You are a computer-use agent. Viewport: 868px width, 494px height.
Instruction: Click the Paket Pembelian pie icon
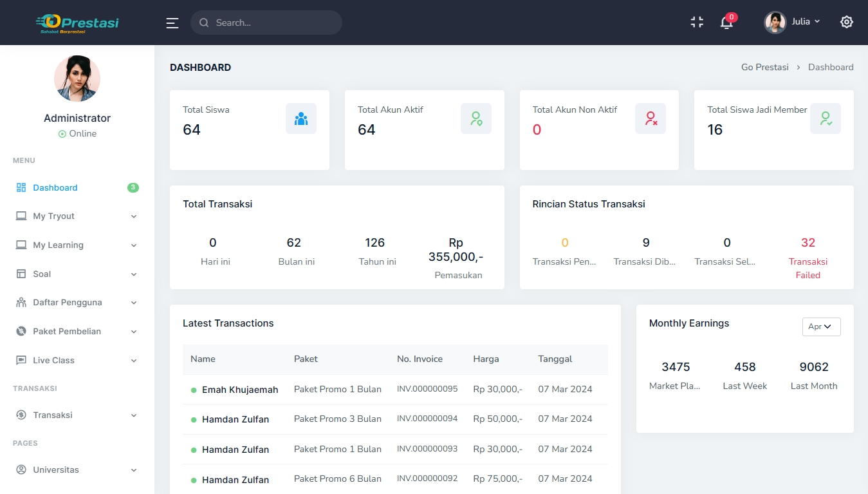(21, 331)
